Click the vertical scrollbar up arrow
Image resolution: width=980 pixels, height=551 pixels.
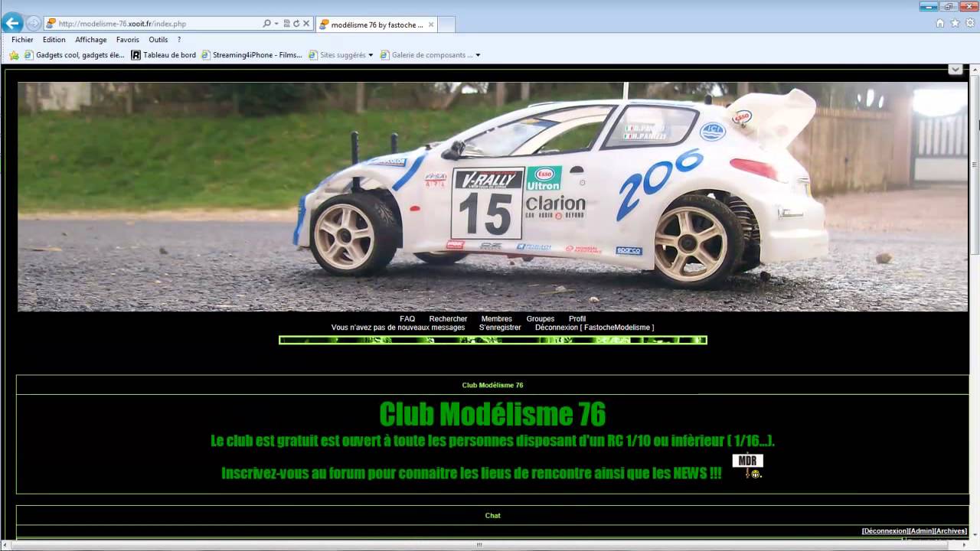point(975,70)
